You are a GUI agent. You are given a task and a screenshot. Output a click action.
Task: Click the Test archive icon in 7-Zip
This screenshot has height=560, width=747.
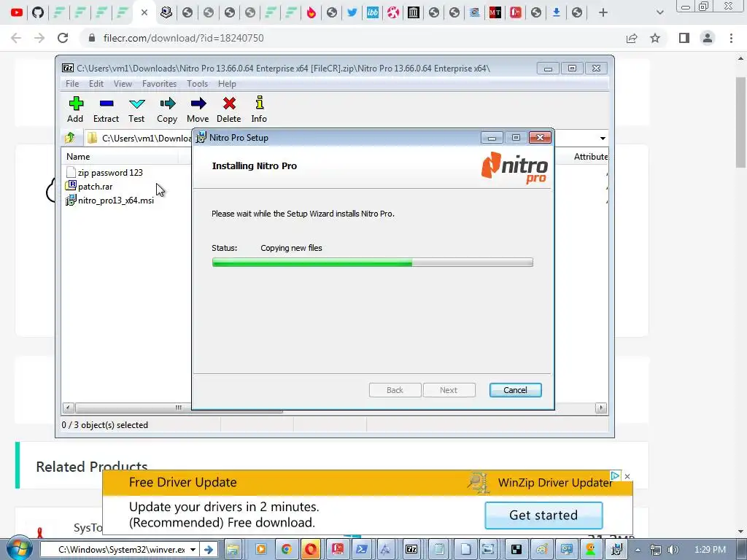136,109
